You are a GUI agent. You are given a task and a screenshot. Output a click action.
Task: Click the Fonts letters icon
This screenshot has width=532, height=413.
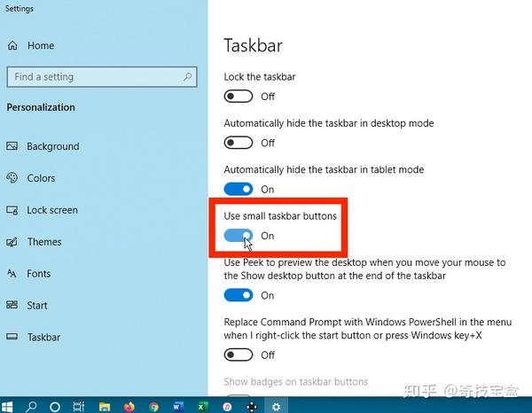[x=12, y=273]
